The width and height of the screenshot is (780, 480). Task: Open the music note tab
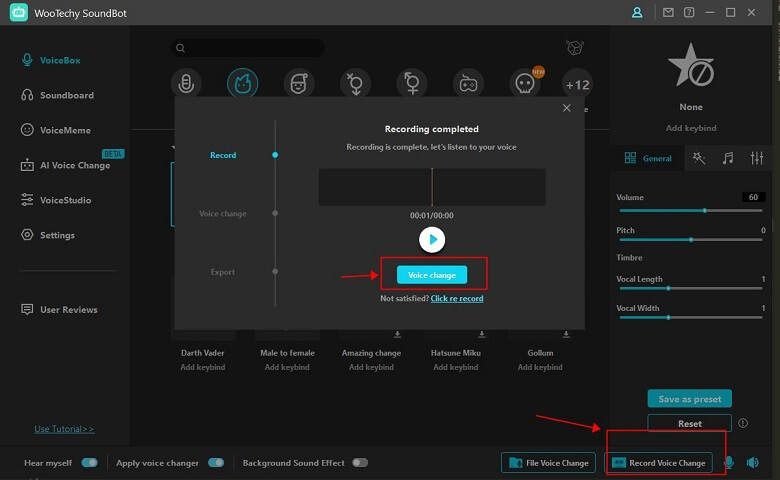(x=728, y=158)
